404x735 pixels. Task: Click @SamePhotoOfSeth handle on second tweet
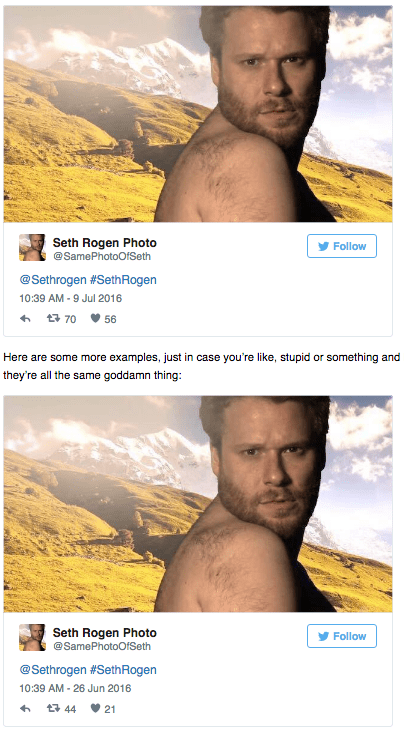click(102, 646)
